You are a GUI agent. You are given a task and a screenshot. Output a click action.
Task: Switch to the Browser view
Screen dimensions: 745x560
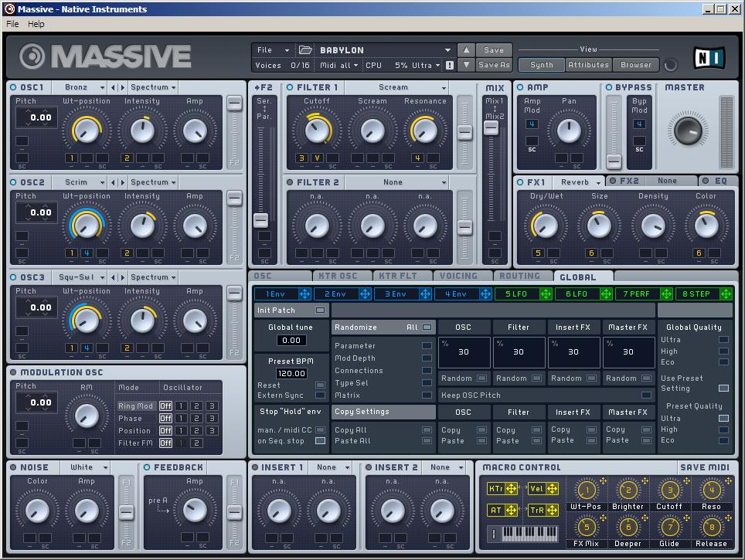point(636,65)
